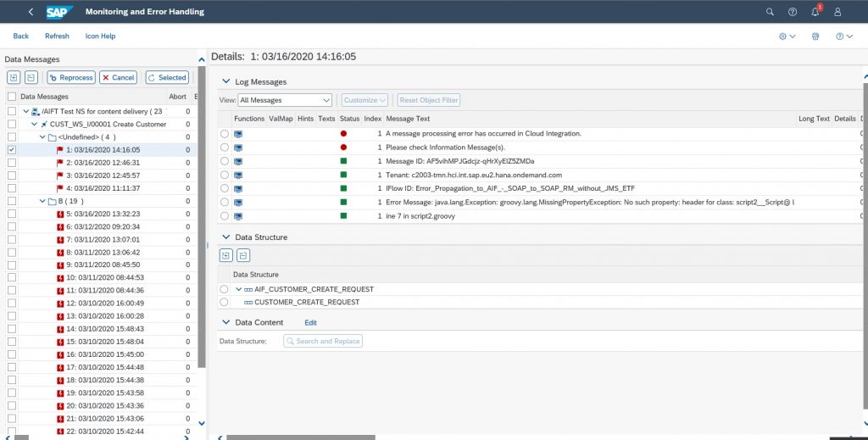
Task: Open the help question mark icon in the header
Action: [793, 12]
